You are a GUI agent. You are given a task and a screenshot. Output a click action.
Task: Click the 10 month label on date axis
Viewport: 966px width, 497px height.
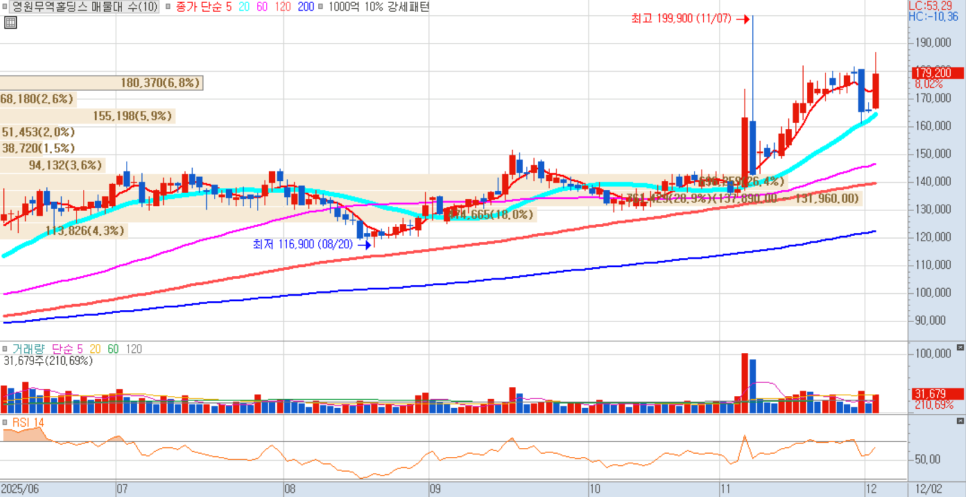pyautogui.click(x=595, y=488)
